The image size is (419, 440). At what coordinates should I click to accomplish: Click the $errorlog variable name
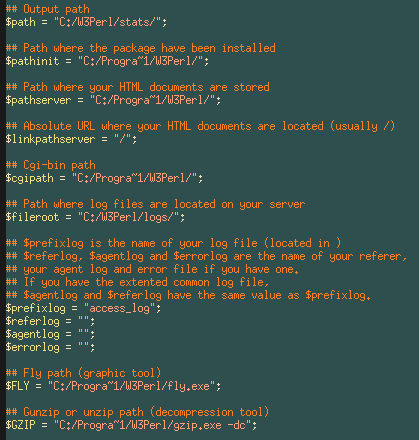click(33, 347)
